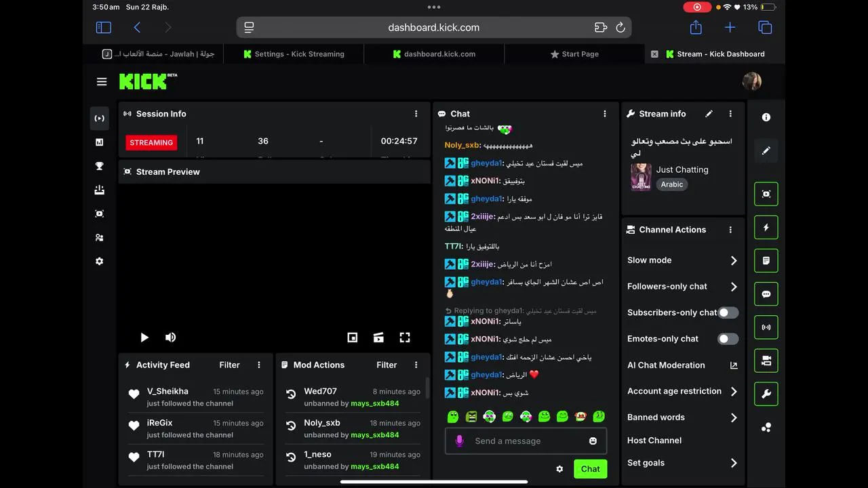Open Safari share sheet

(696, 27)
